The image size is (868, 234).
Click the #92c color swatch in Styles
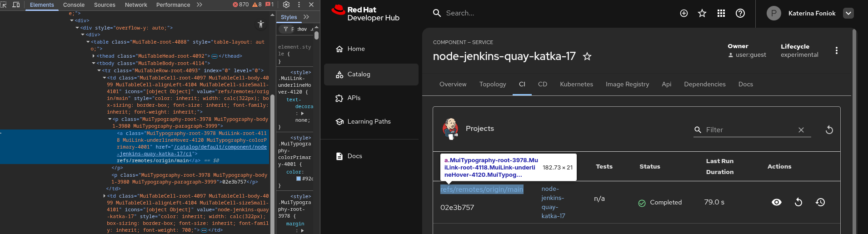point(299,179)
